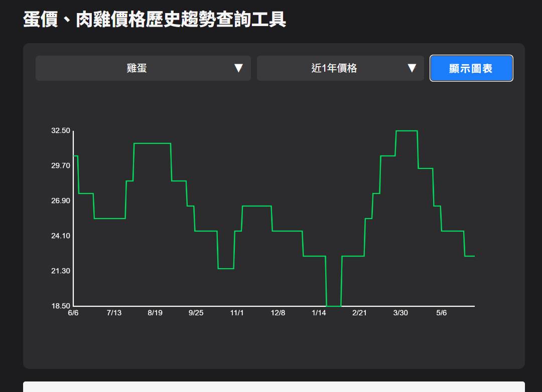Viewport: 542px width, 392px height.
Task: Select the 29.70 price axis label
Action: 61,166
